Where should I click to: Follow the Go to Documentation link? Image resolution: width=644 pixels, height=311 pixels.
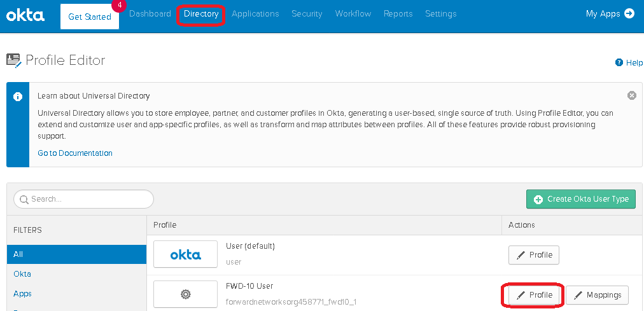click(74, 153)
